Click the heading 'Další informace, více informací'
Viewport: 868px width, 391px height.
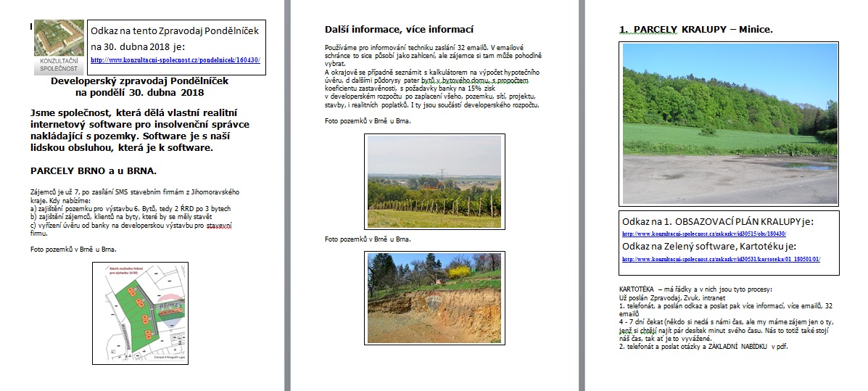[x=399, y=30]
